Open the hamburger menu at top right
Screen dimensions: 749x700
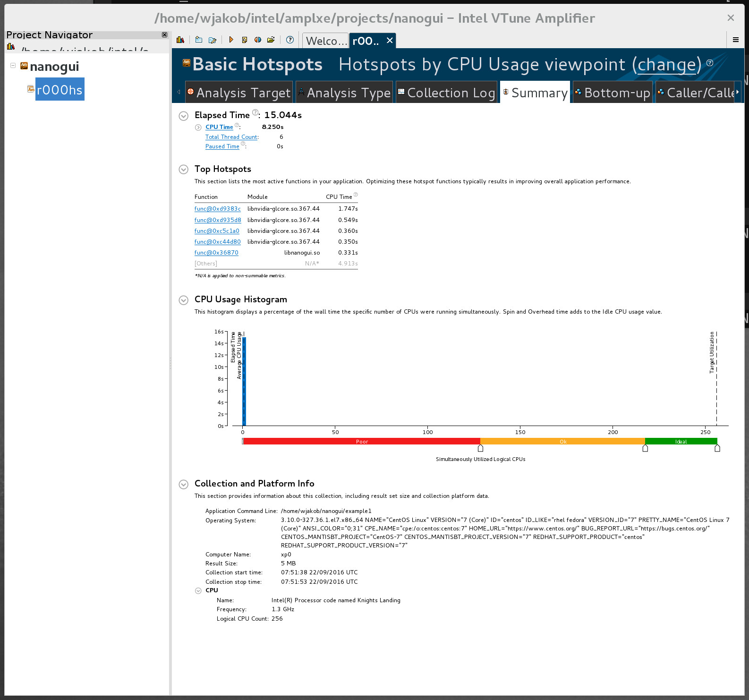[x=735, y=40]
